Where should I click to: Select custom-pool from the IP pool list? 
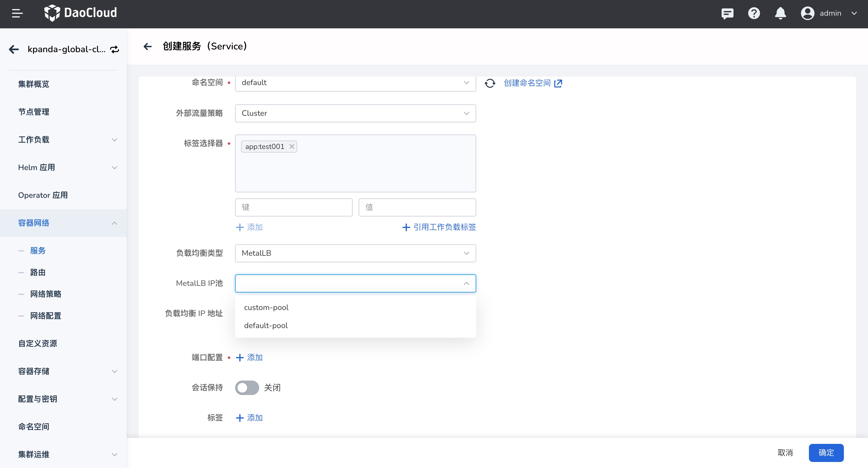(266, 308)
